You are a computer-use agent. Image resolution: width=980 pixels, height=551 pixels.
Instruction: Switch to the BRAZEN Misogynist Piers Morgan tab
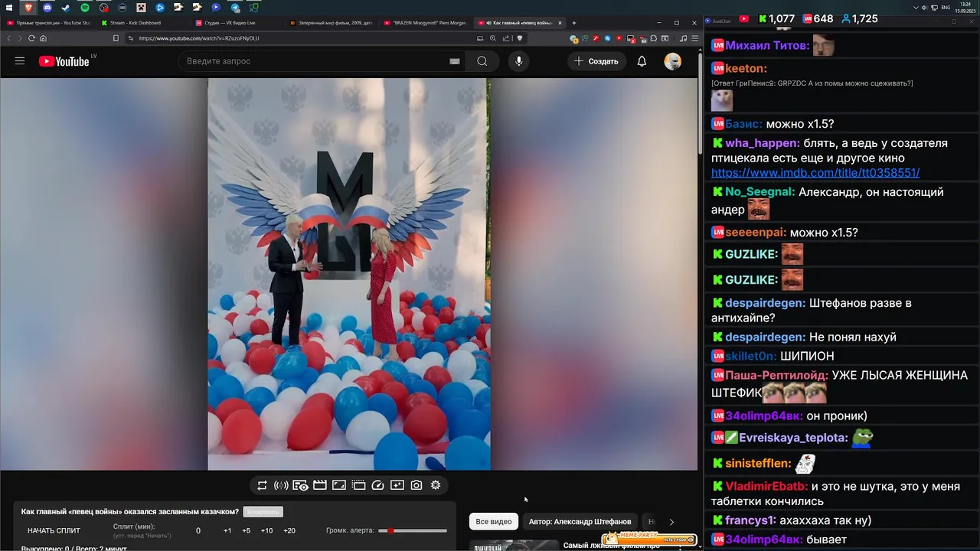pos(426,23)
